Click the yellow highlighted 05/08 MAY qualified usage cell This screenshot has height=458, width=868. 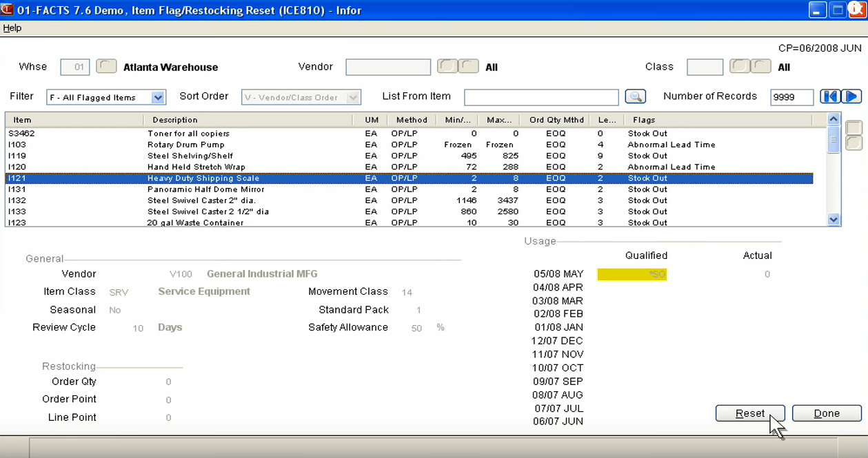pyautogui.click(x=632, y=274)
